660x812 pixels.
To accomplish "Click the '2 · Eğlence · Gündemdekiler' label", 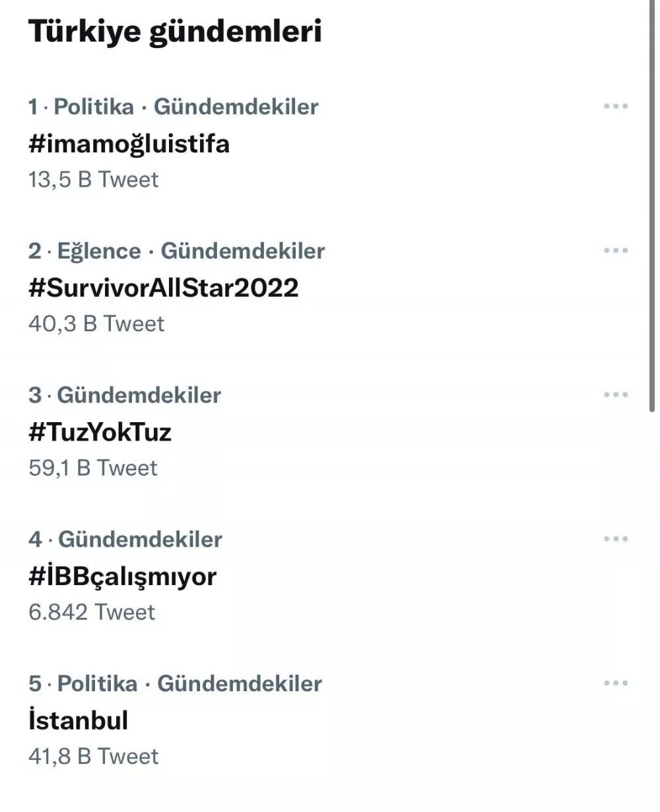I will [177, 251].
